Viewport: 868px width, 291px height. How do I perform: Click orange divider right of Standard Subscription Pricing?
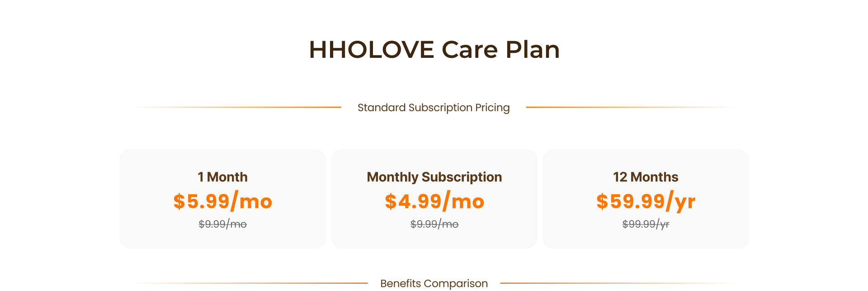(x=631, y=107)
